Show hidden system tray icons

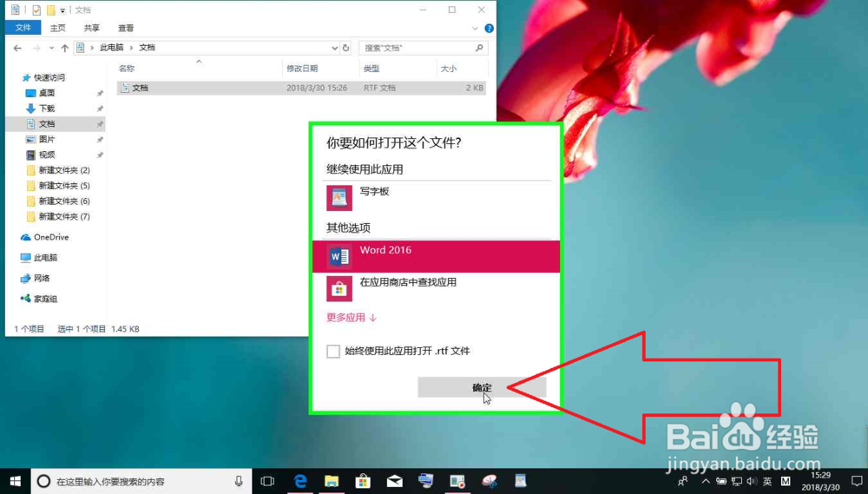pos(705,481)
